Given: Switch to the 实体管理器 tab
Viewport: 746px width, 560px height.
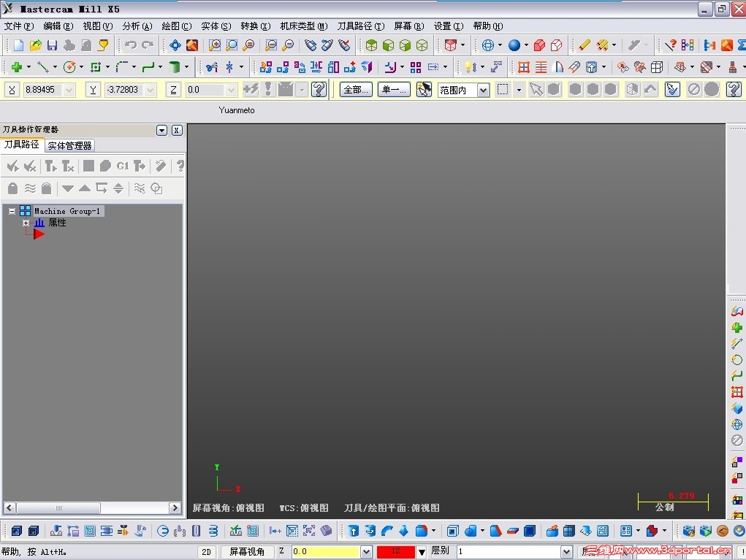Looking at the screenshot, I should 69,145.
